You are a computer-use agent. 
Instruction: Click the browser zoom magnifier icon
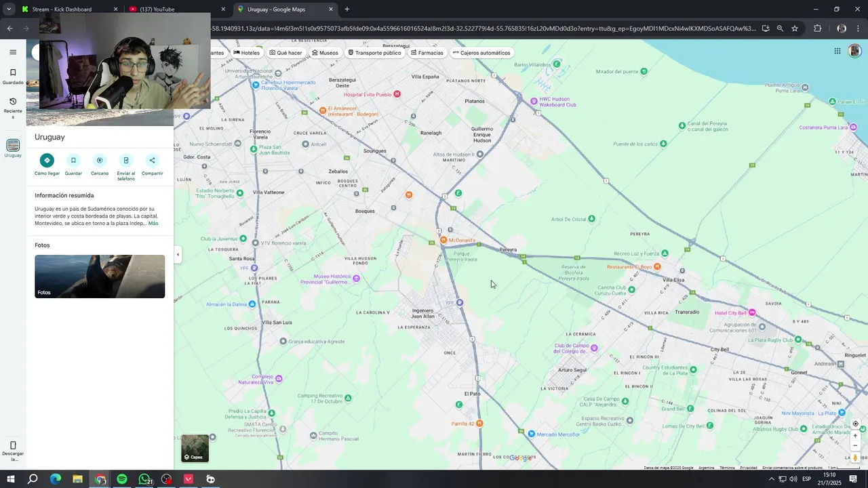point(780,28)
